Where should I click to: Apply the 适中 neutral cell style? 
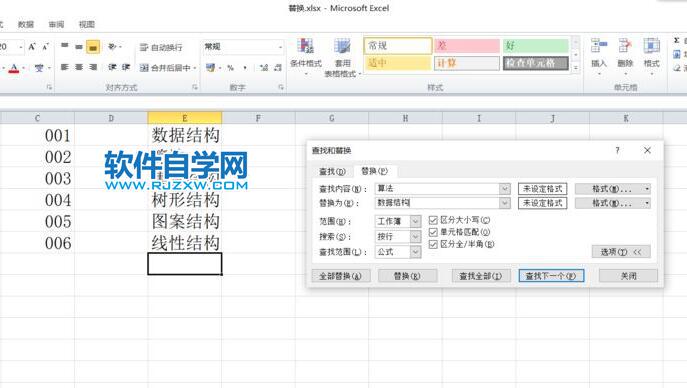(398, 63)
